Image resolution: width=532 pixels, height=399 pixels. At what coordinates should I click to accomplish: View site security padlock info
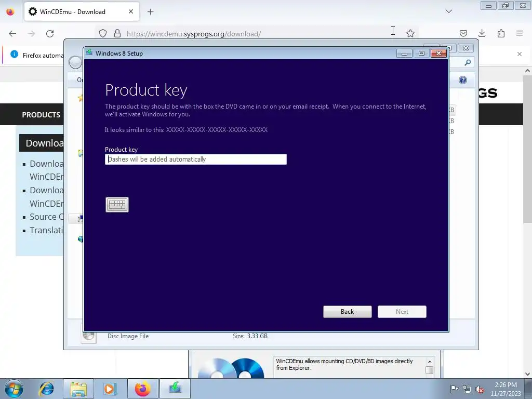pyautogui.click(x=117, y=34)
